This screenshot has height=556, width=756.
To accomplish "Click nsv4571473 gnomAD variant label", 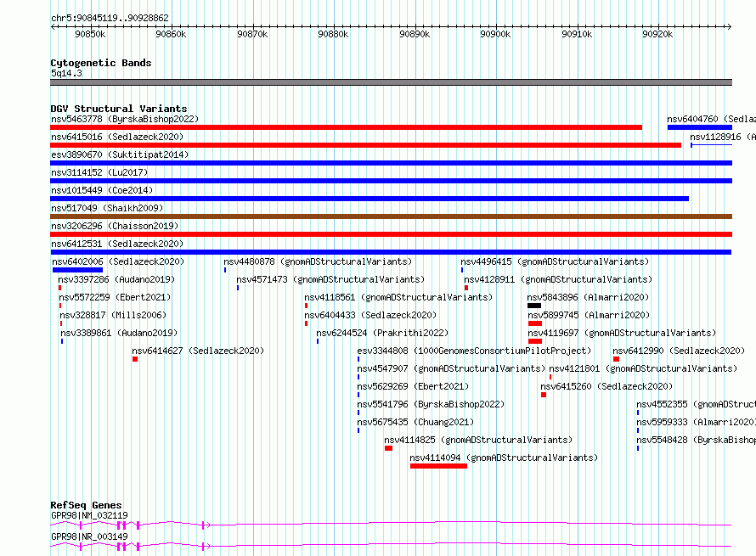I will 330,279.
